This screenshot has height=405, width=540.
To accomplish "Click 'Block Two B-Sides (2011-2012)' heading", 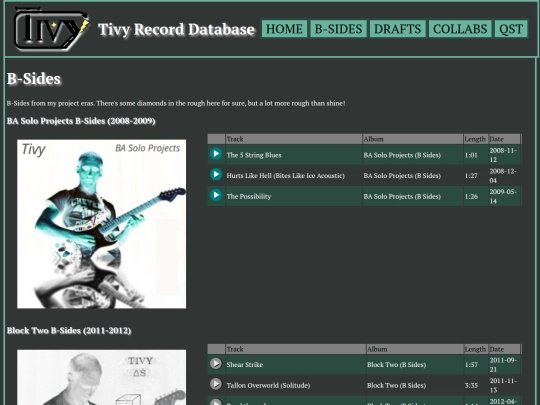I will 69,331.
